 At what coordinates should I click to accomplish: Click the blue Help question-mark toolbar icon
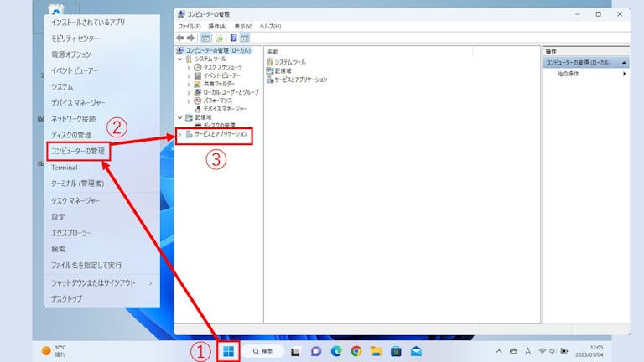coord(233,39)
